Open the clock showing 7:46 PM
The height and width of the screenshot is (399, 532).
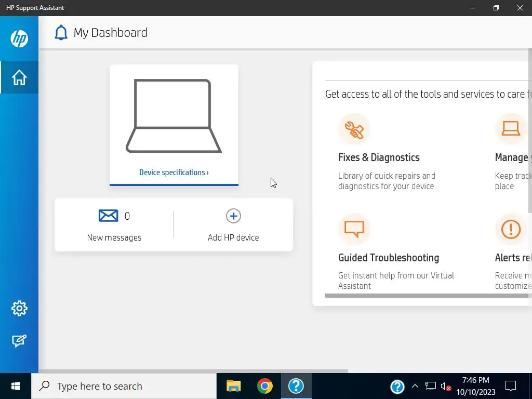(x=476, y=386)
